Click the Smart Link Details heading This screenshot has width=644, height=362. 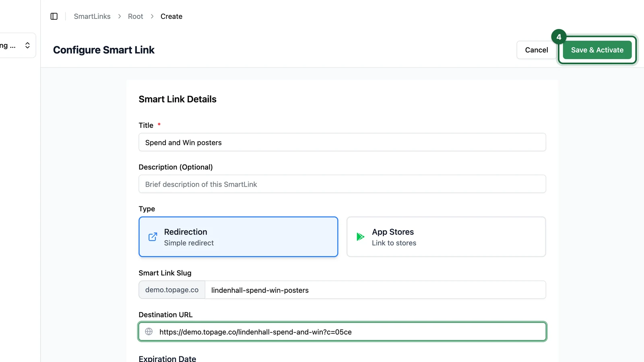click(178, 99)
